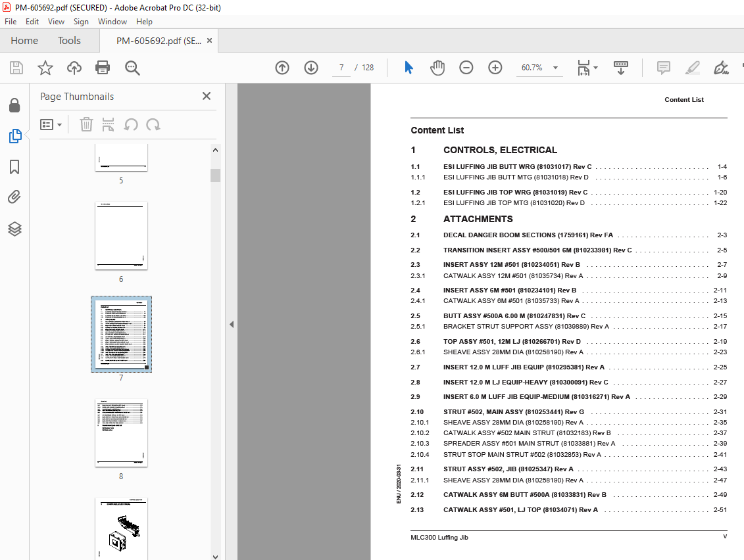Screen dimensions: 744x560
Task: Go to next page arrow
Action: (310, 68)
